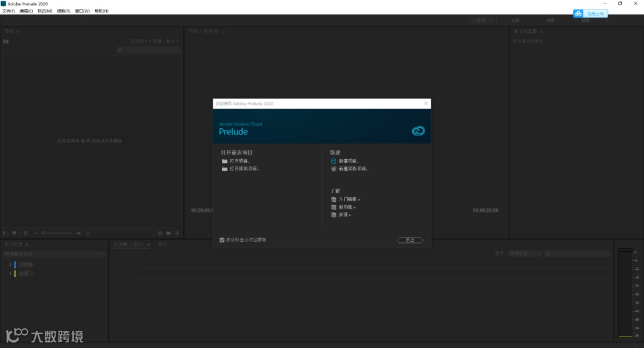Select the 收录 workspace button
The image size is (644, 348).
[x=481, y=20]
